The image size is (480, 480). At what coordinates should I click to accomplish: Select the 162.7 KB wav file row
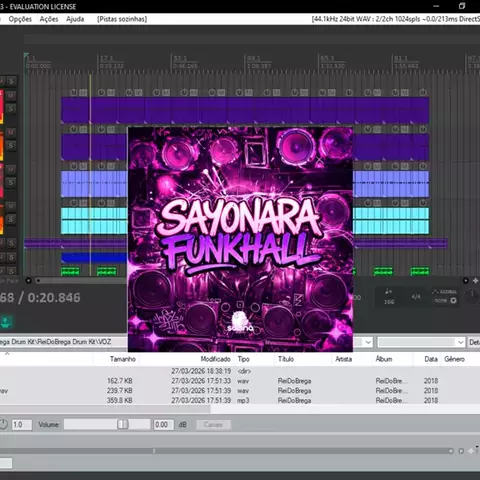click(240, 381)
